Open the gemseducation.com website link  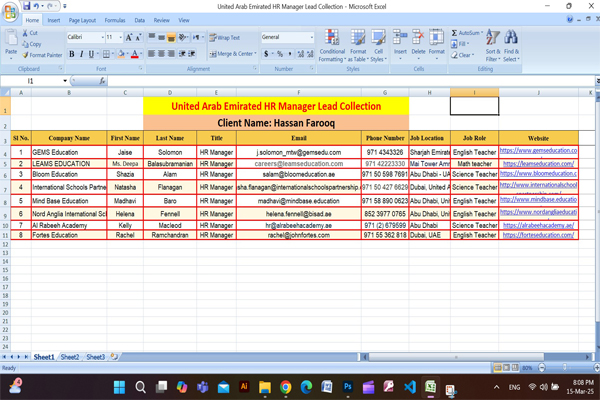pos(538,151)
